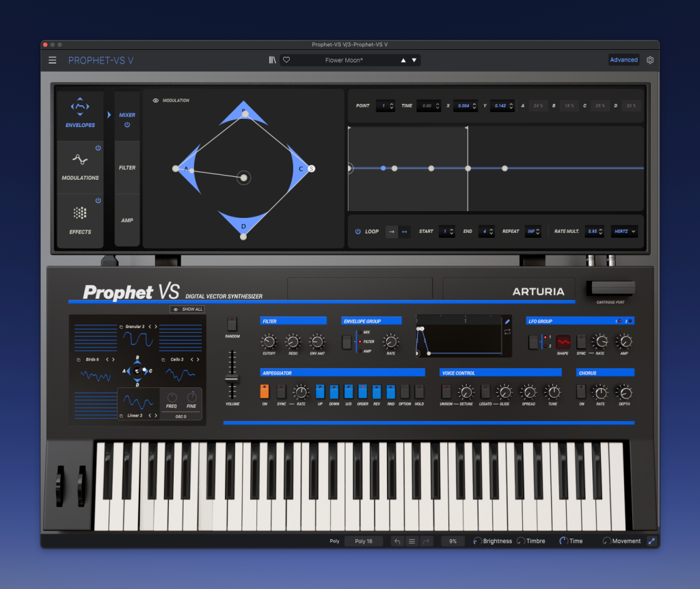Viewport: 700px width, 589px height.
Task: Select next preset with the down arrow
Action: click(414, 60)
